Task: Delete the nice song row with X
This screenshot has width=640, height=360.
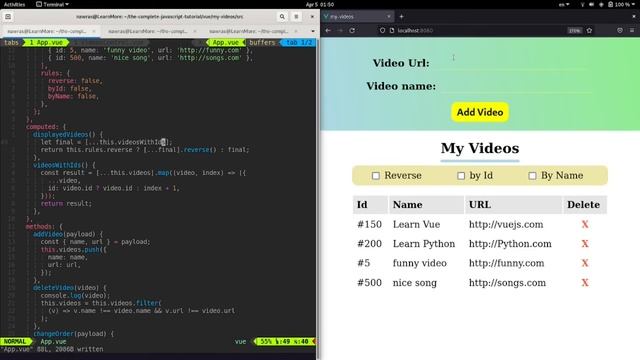Action: pyautogui.click(x=585, y=283)
